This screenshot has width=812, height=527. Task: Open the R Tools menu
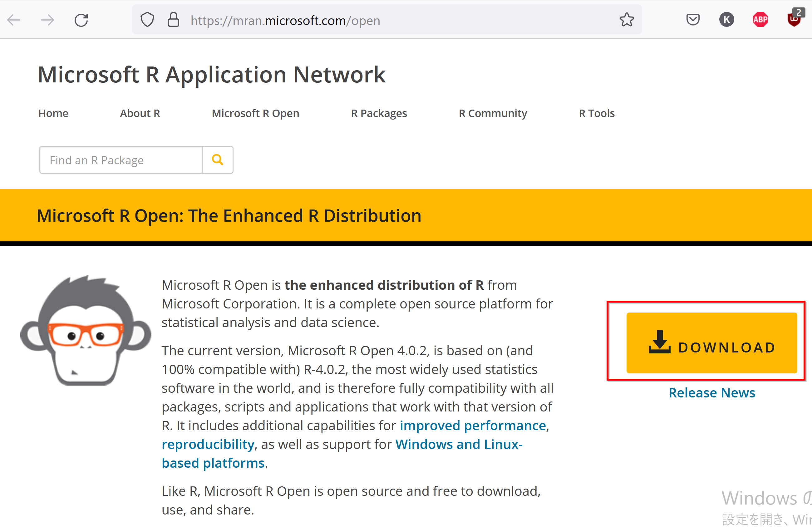pyautogui.click(x=596, y=113)
